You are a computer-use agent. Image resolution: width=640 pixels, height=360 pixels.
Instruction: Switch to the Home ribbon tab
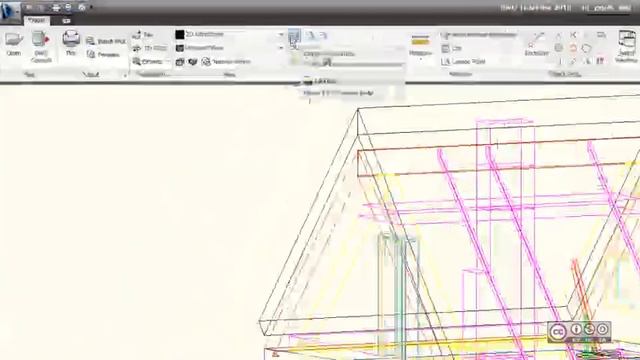[x=36, y=20]
